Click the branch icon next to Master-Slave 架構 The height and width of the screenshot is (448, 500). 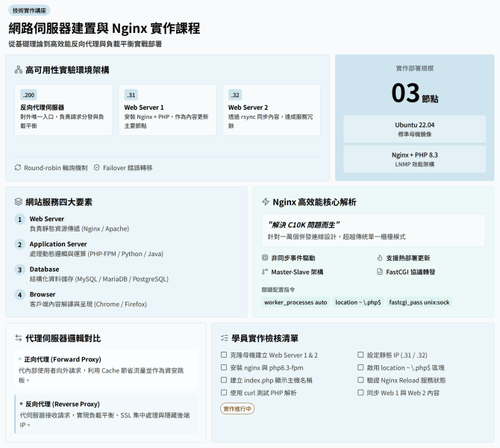coord(265,272)
